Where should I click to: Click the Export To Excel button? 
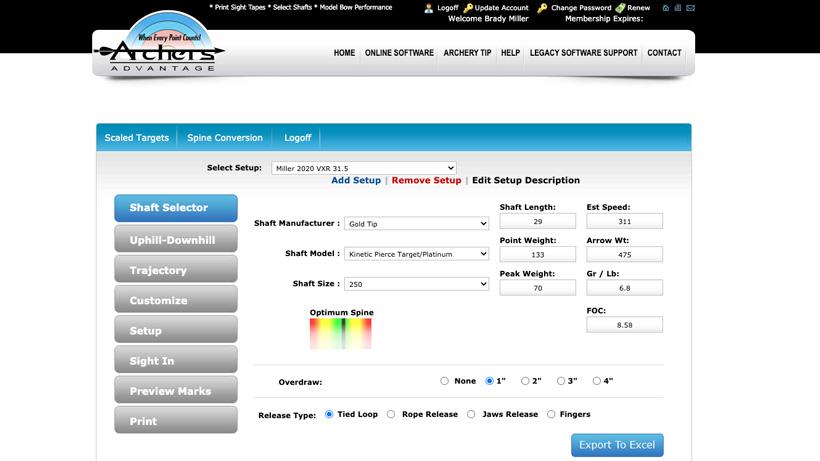[617, 445]
